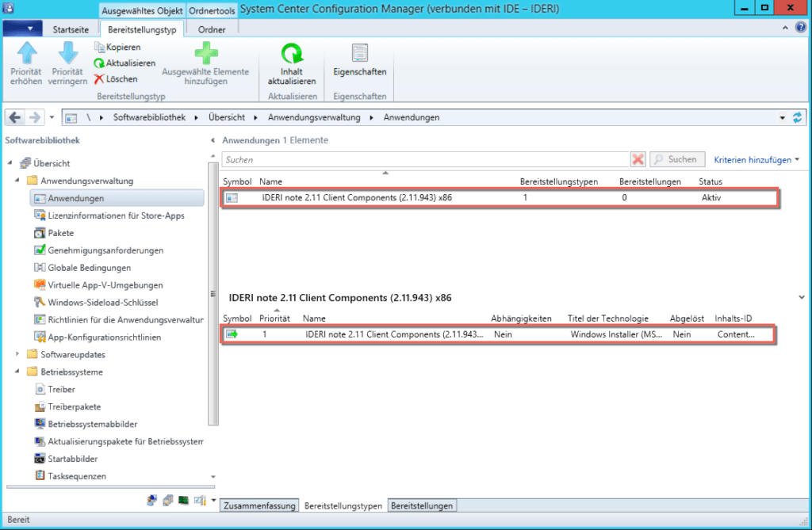Viewport: 812px width, 530px height.
Task: Switch to the Ordner ribbon tab
Action: point(212,29)
